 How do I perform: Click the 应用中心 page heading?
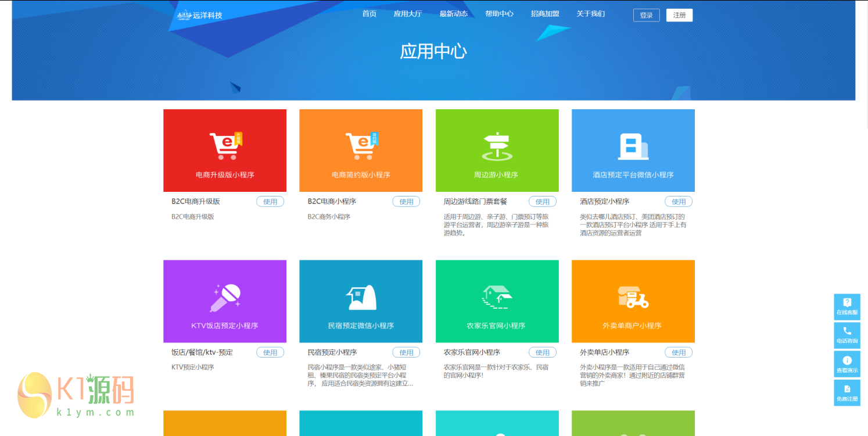pyautogui.click(x=433, y=51)
